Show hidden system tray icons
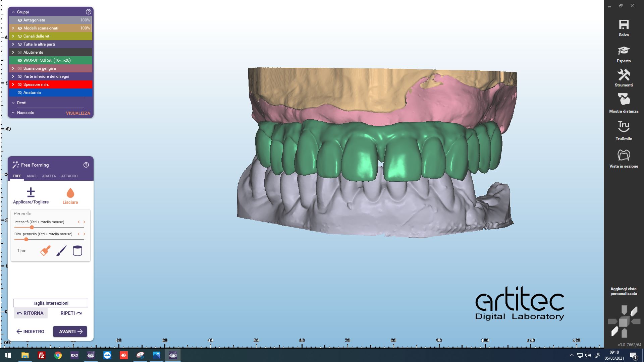Screen dimensions: 644x362 click(572, 355)
